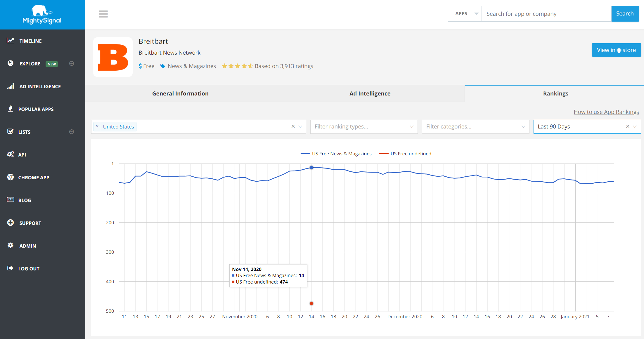Click the blue data point on Nov 14
This screenshot has height=339, width=644.
coord(311,168)
